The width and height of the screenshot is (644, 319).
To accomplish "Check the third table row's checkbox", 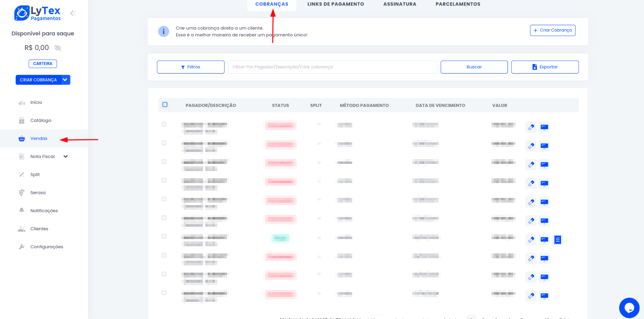I will coord(164,162).
